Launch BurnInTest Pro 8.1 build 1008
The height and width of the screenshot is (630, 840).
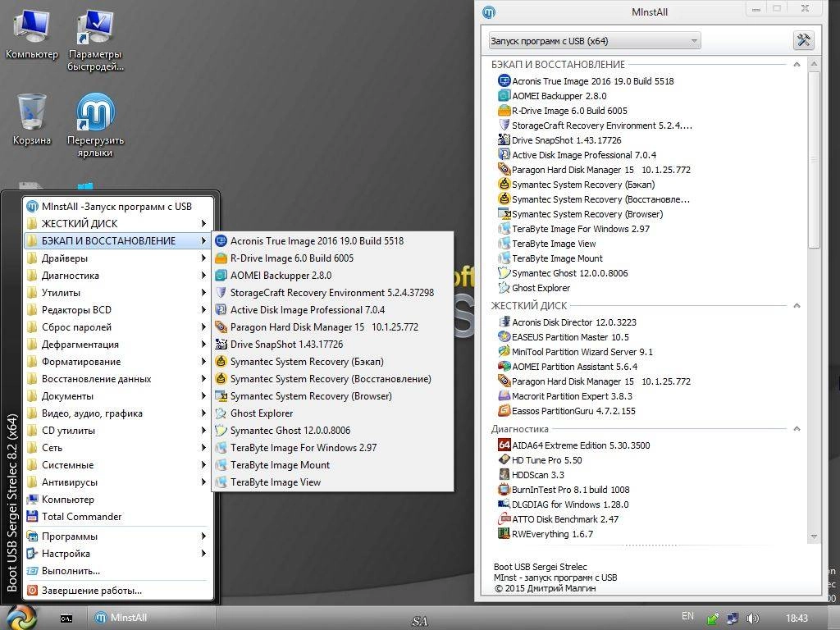pyautogui.click(x=564, y=490)
